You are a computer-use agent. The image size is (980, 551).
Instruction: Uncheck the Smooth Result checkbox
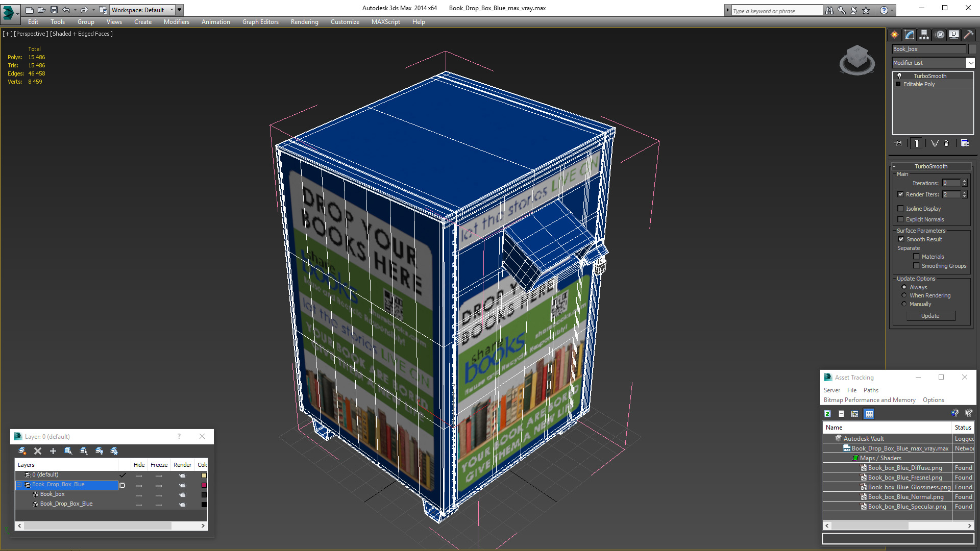pos(901,239)
